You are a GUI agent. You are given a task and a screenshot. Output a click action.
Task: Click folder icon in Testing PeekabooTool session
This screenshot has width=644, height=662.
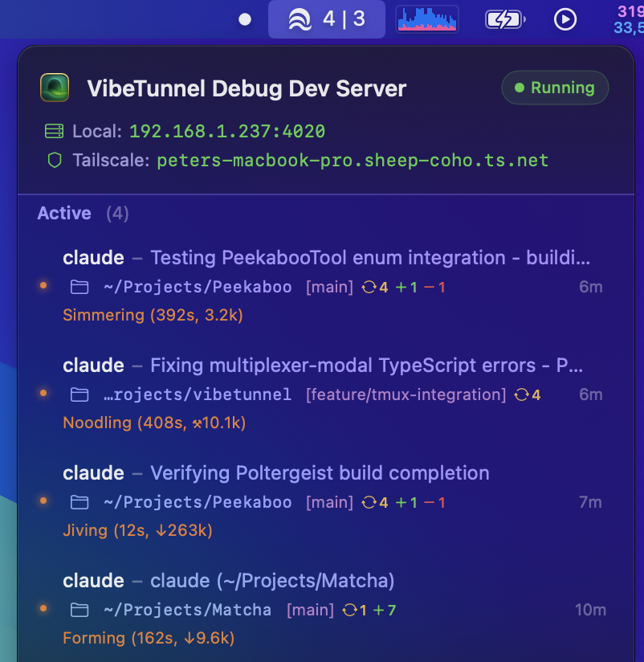79,288
